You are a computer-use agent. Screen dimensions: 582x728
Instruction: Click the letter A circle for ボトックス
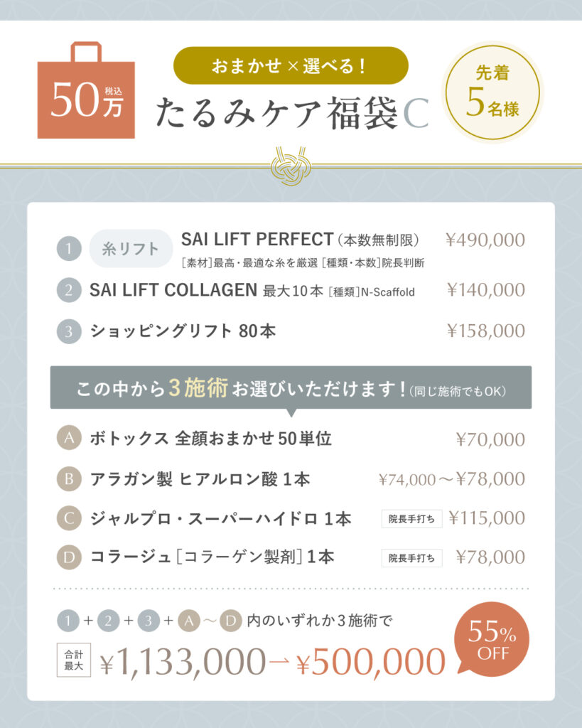69,439
